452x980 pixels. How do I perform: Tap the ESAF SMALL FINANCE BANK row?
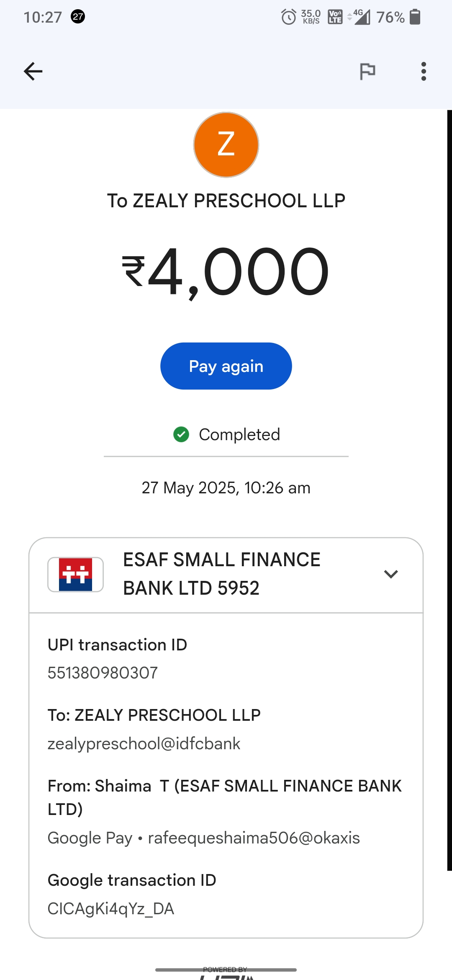[222, 574]
